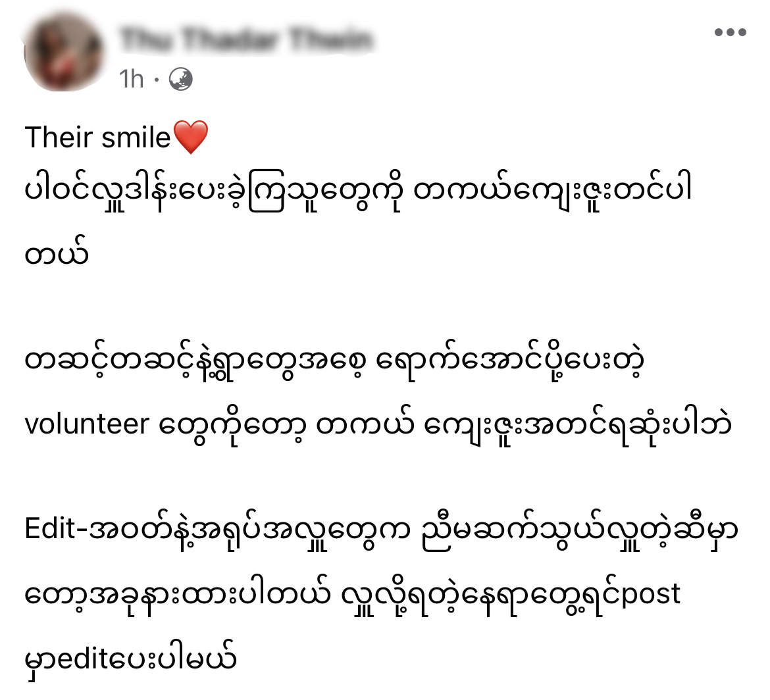The height and width of the screenshot is (700, 770).
Task: Select the word 'volunteer' in the post
Action: click(x=87, y=424)
